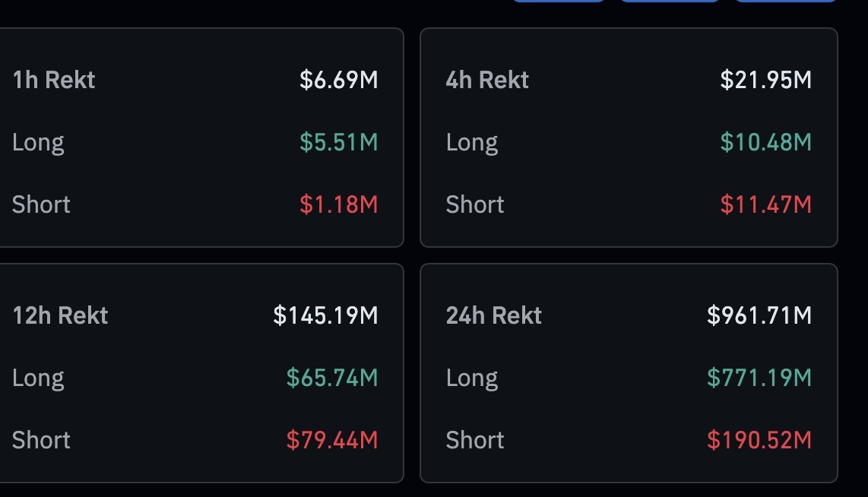The height and width of the screenshot is (497, 868).
Task: Click the green $65.74M value
Action: point(332,378)
